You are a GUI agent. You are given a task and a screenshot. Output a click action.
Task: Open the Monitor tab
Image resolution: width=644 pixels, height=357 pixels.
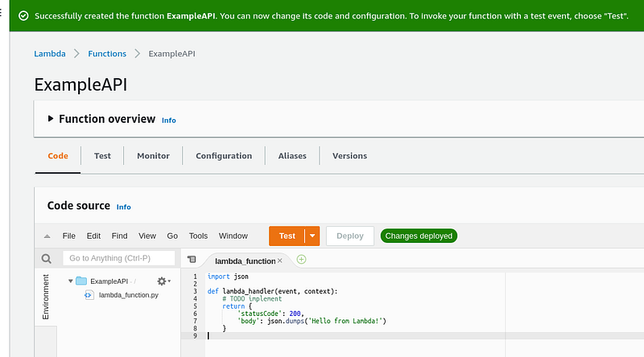click(153, 156)
